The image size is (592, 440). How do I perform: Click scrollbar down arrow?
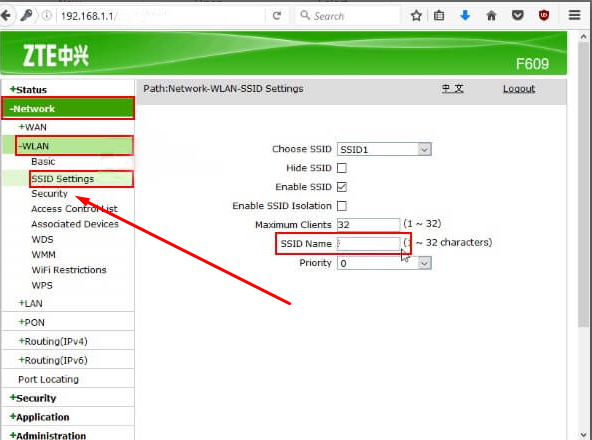tap(583, 434)
